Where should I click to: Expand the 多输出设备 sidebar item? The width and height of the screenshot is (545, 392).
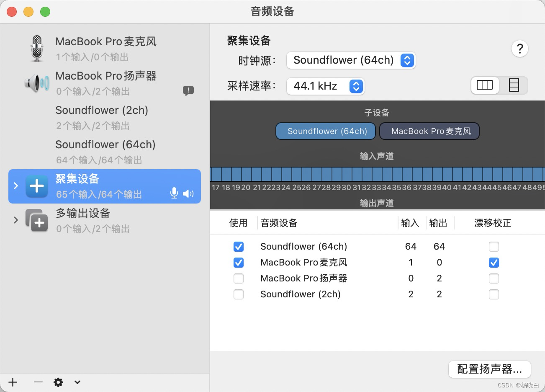point(16,220)
